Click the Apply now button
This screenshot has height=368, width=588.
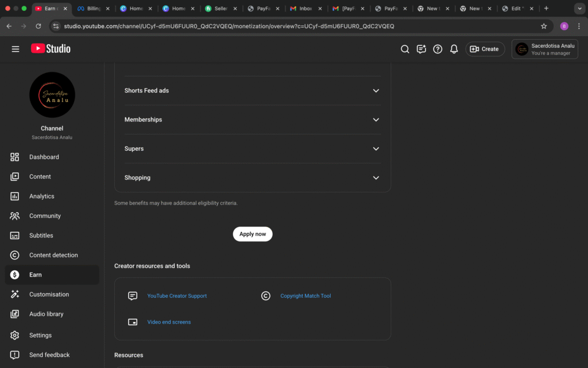[x=253, y=234]
